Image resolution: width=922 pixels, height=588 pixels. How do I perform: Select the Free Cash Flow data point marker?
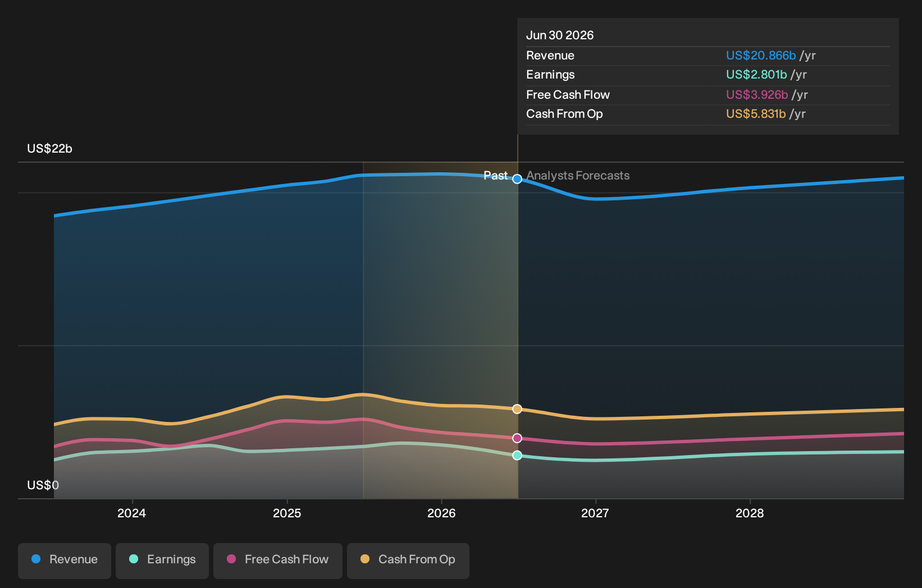(x=517, y=438)
